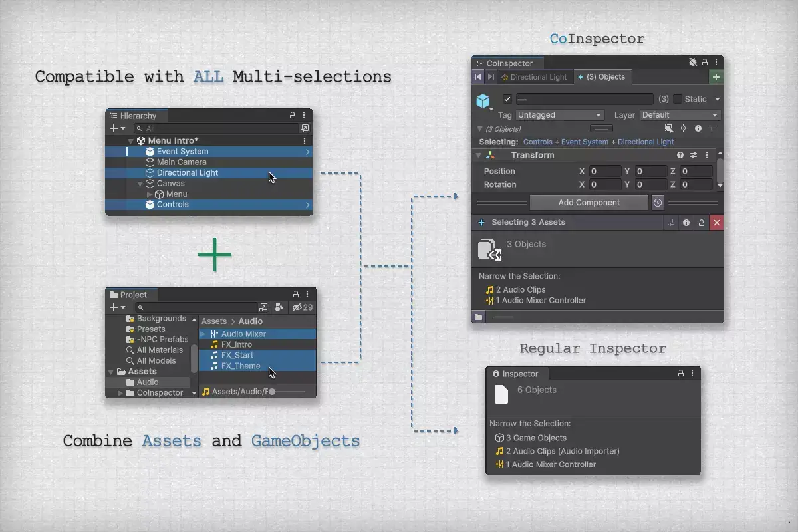Click the Position X input field

click(x=605, y=171)
